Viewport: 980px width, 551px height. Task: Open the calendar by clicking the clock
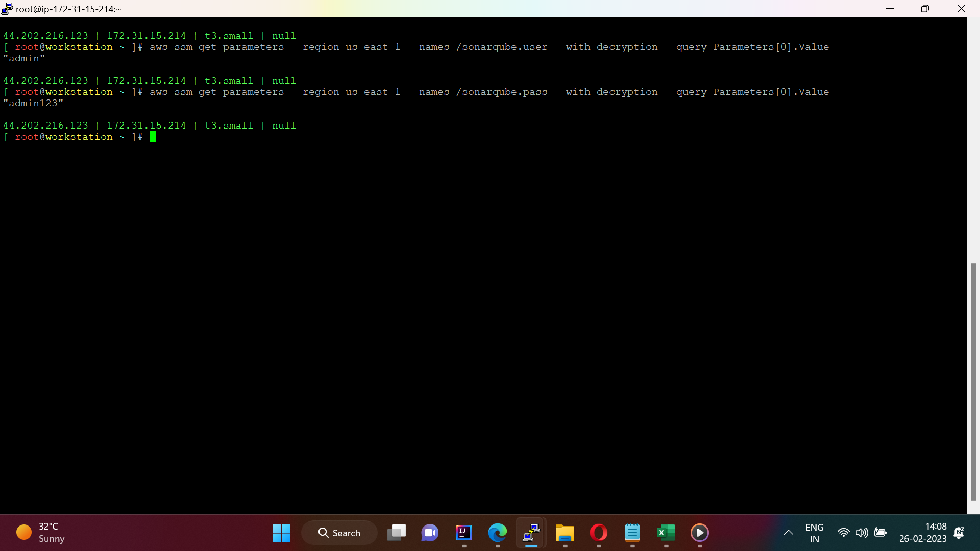923,533
